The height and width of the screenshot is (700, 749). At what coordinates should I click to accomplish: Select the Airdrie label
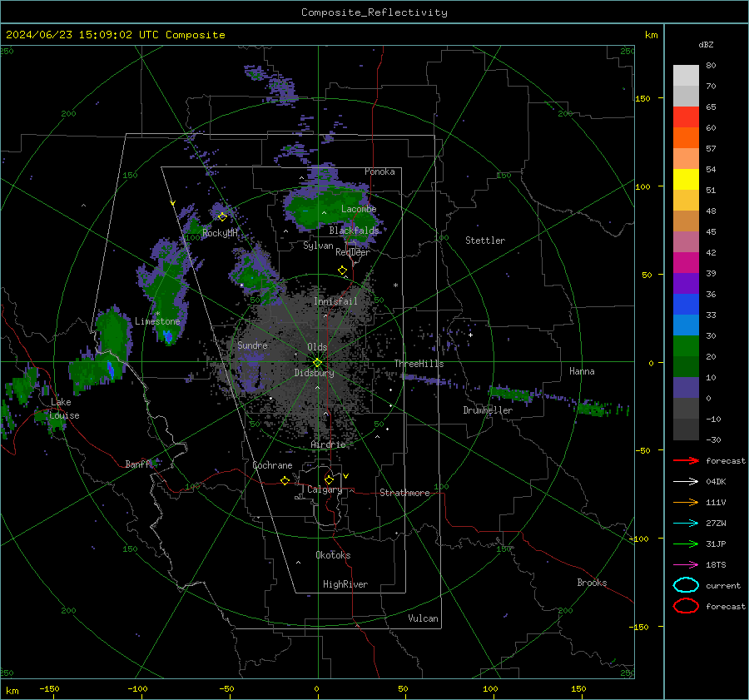[x=328, y=444]
